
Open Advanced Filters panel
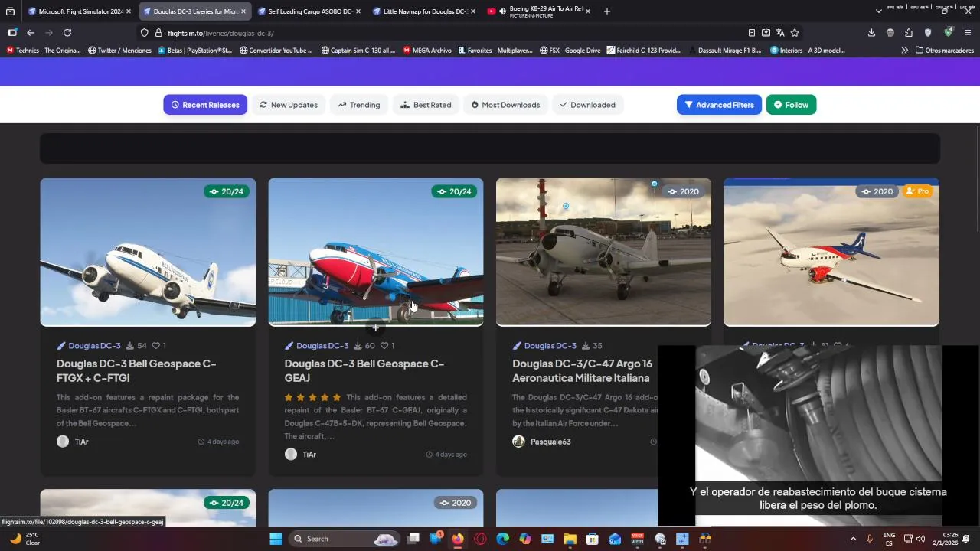(x=719, y=105)
